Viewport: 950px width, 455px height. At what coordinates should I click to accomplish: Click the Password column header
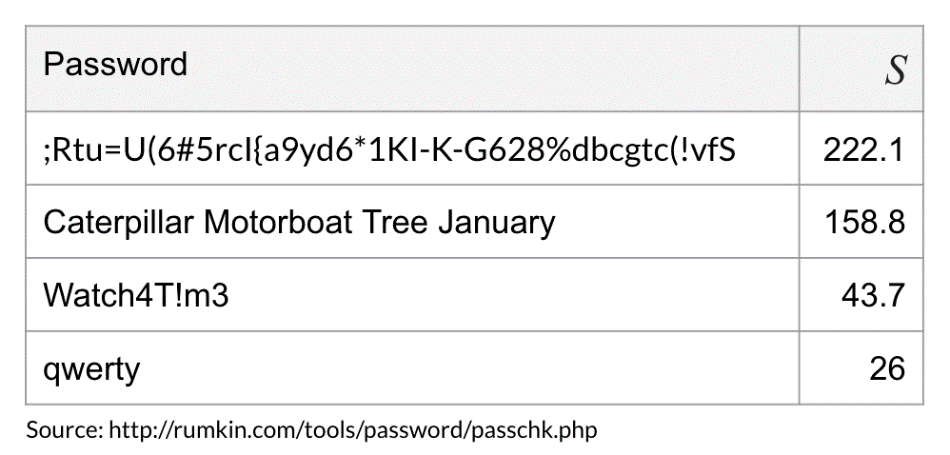tap(115, 66)
